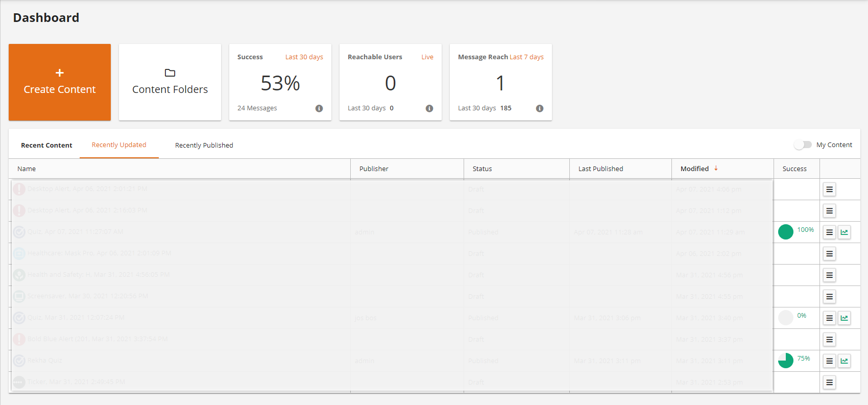Open menu for Quiz Mar 31 row

[829, 318]
